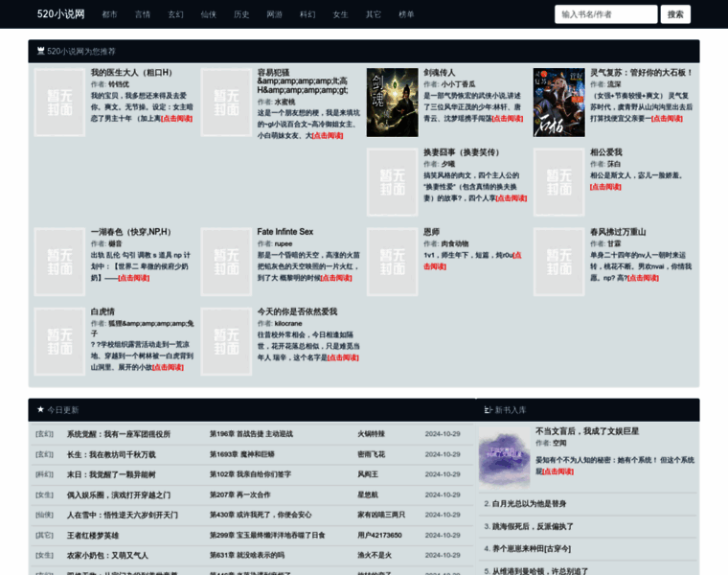The image size is (728, 575).
Task: Click the 搜索 search button
Action: pos(675,14)
